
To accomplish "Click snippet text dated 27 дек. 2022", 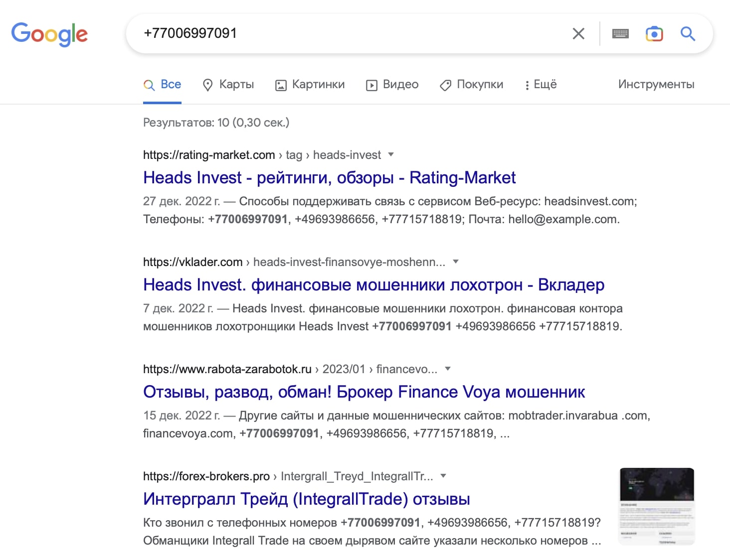I will 390,210.
